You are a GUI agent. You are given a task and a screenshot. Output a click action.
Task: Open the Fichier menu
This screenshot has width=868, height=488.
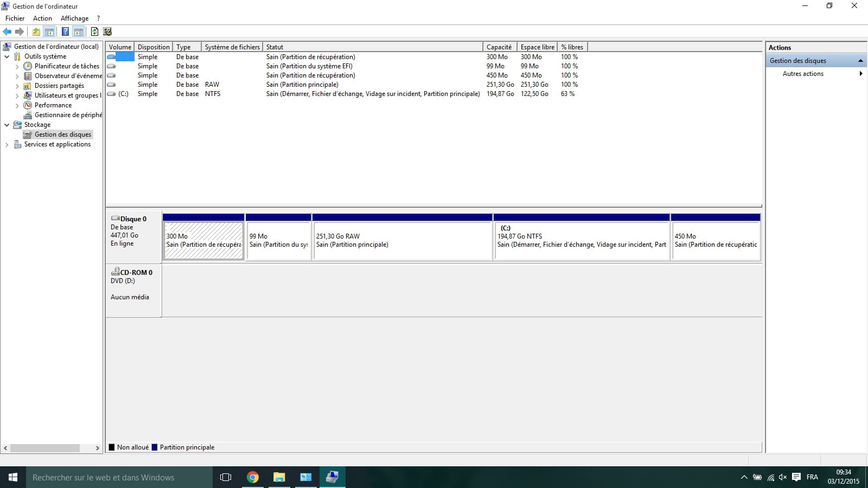[15, 18]
